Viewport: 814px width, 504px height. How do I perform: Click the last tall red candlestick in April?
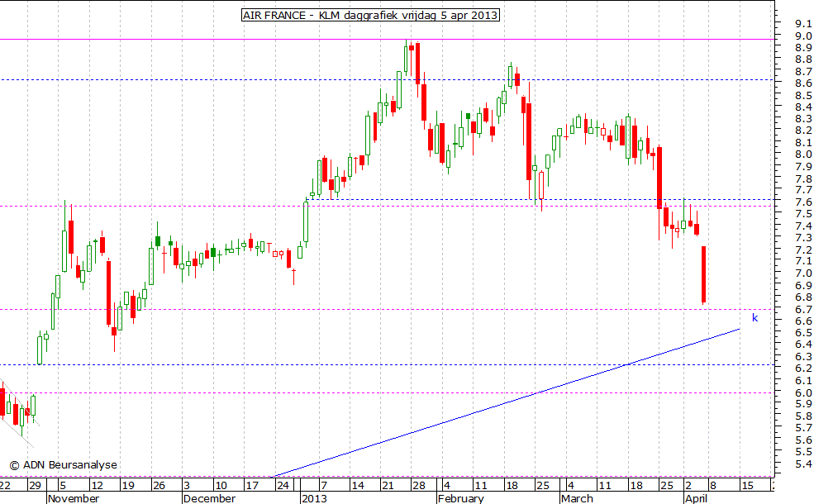click(703, 274)
